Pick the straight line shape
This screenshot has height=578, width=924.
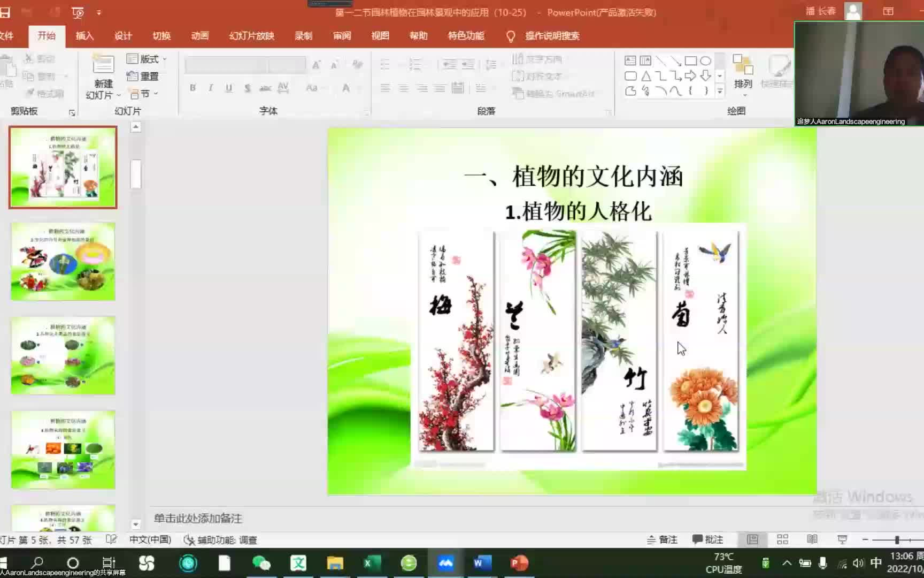(x=661, y=61)
